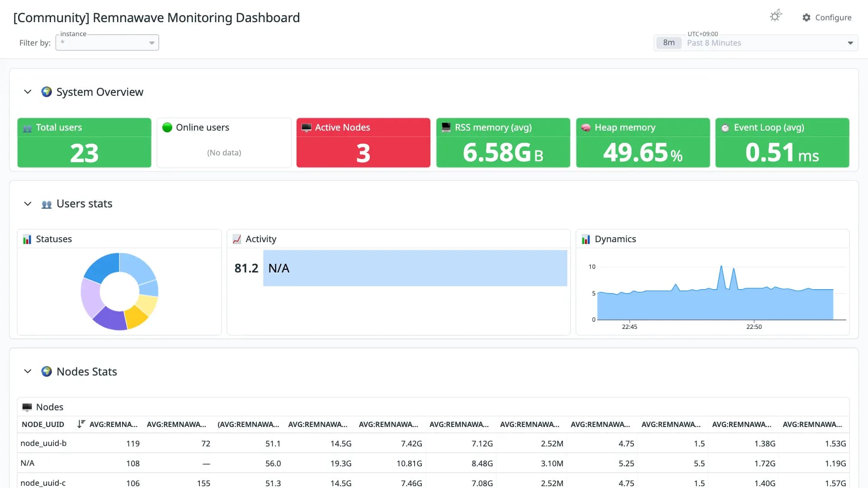Click the 6.58GB RSS memory value

503,152
